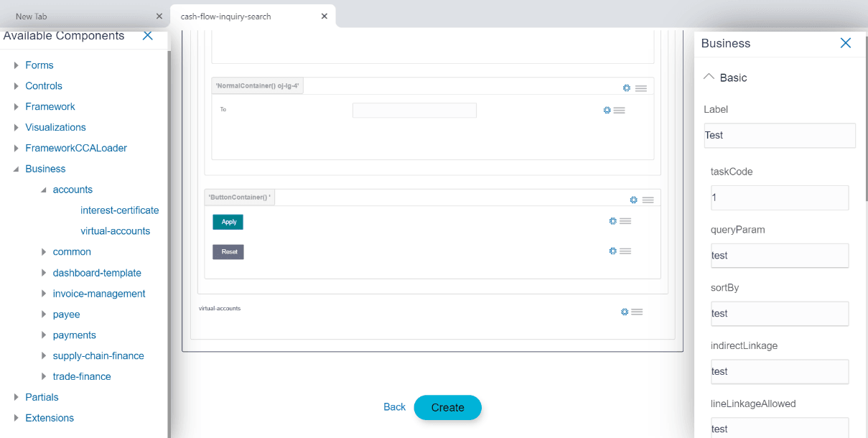This screenshot has height=438, width=868.
Task: Expand the Framework tree node
Action: point(17,107)
